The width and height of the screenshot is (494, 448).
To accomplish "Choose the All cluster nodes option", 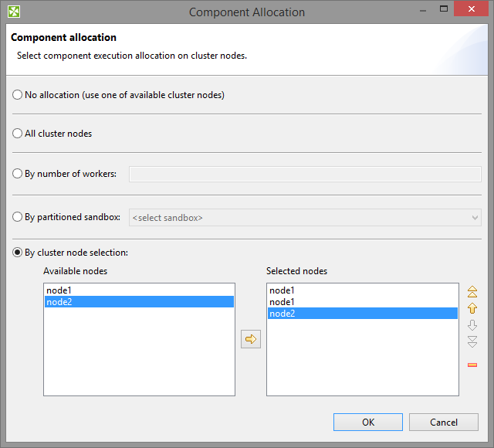I will point(18,134).
